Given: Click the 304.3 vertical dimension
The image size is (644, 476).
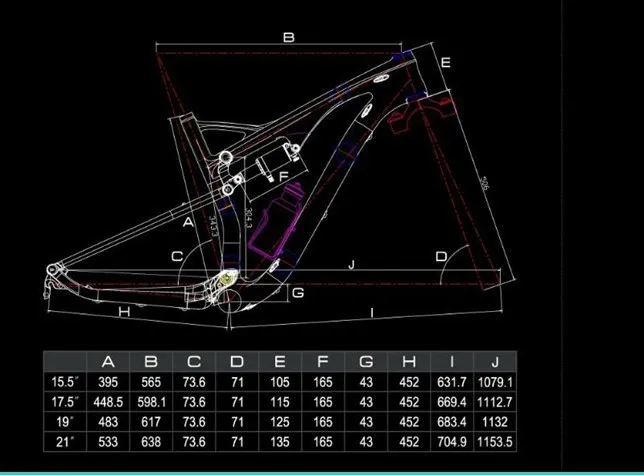Looking at the screenshot, I should tap(248, 218).
